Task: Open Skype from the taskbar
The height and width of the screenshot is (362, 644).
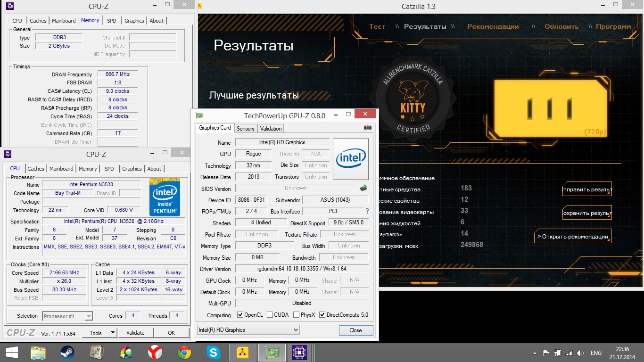Action: [x=214, y=352]
